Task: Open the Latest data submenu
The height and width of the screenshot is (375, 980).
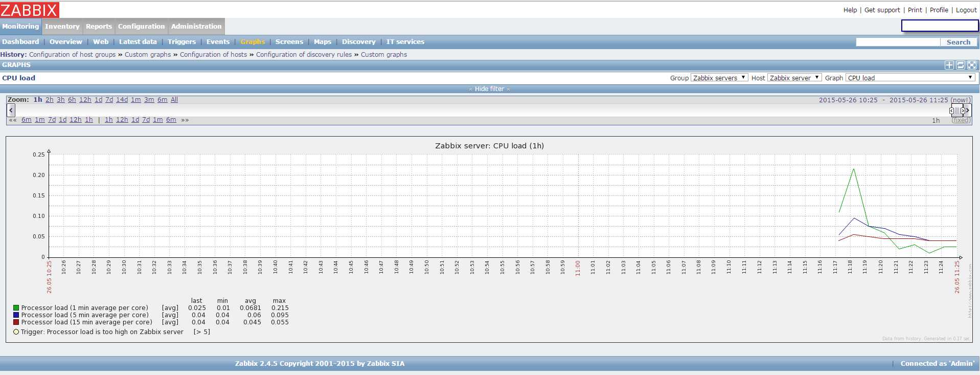Action: point(138,42)
